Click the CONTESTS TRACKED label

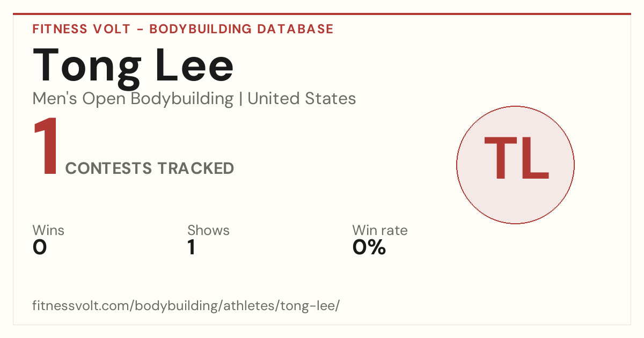pos(150,168)
